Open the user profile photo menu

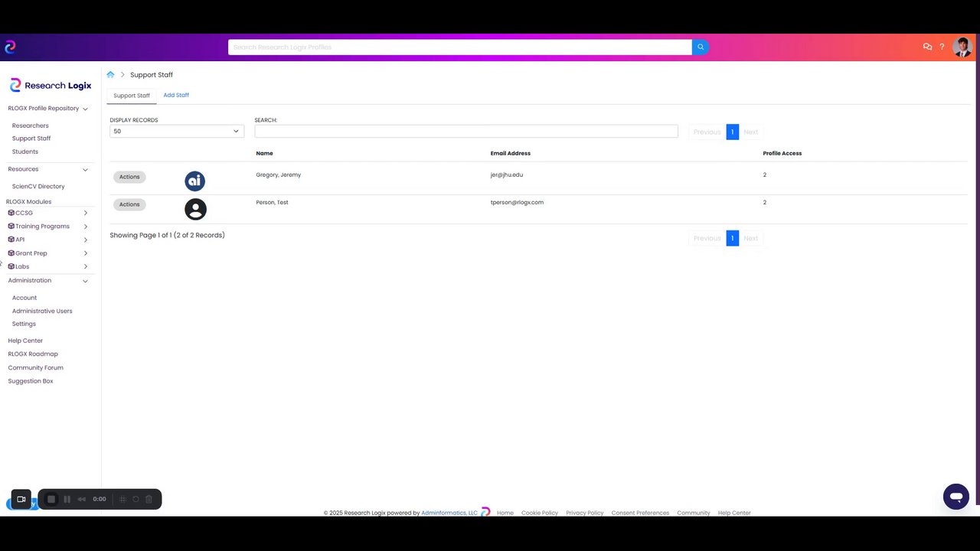pyautogui.click(x=962, y=47)
